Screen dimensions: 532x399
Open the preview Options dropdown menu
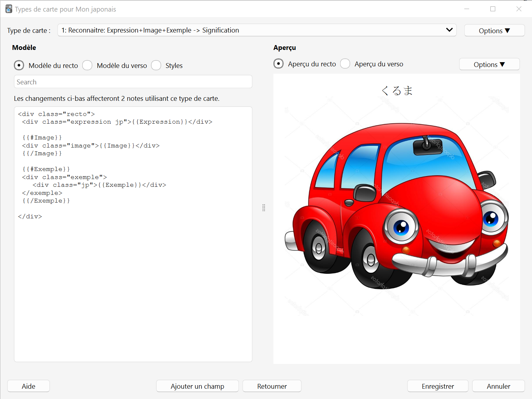point(489,64)
